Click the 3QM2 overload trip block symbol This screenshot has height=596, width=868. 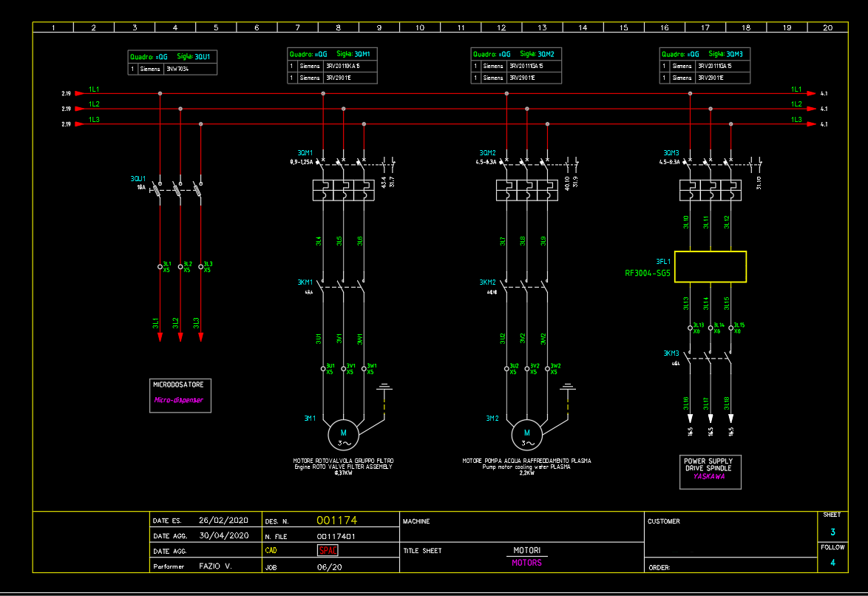click(527, 190)
